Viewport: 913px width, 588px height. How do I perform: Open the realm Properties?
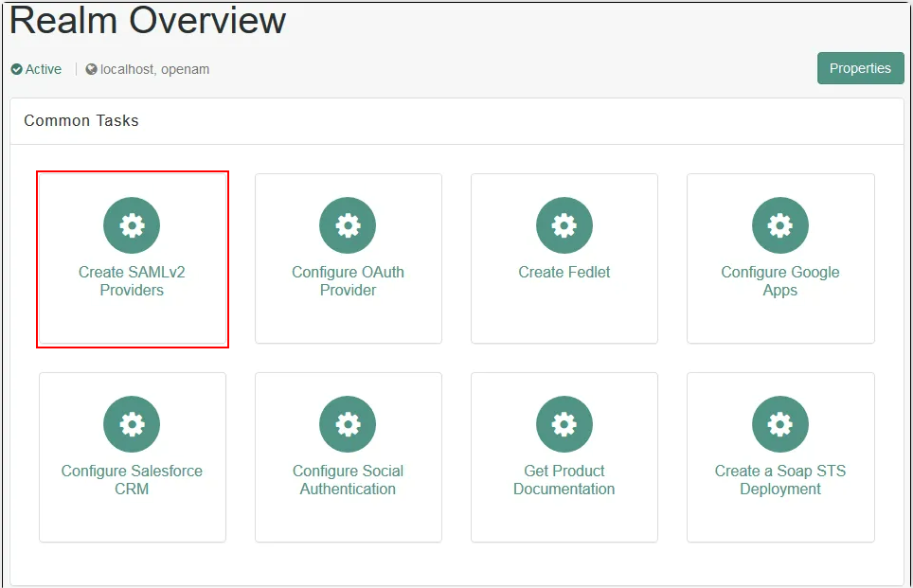click(860, 68)
